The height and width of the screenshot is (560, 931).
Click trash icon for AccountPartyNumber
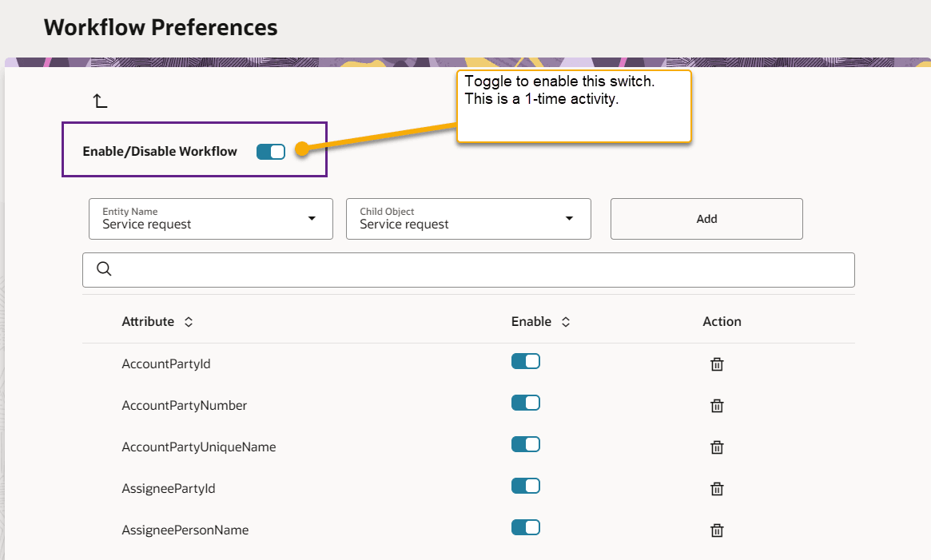click(717, 406)
